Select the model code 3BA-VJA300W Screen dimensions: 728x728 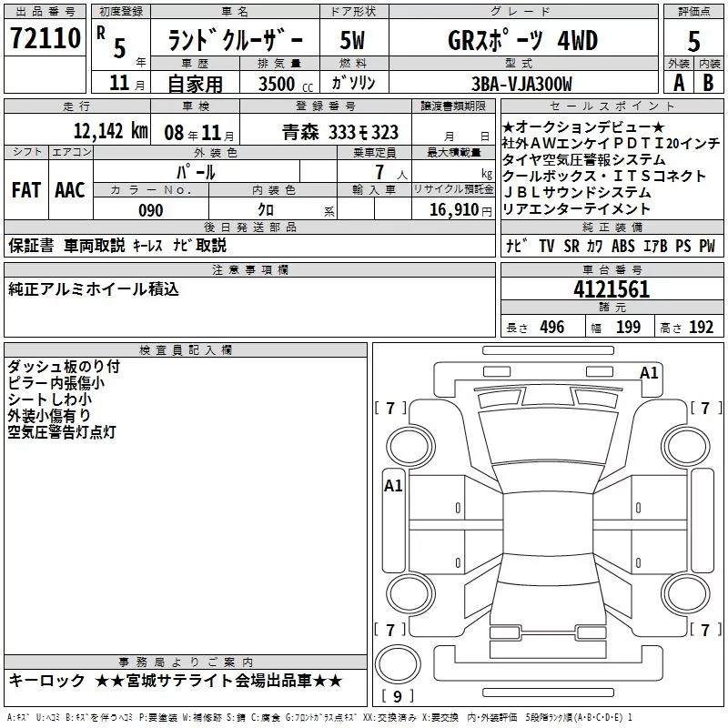point(521,84)
